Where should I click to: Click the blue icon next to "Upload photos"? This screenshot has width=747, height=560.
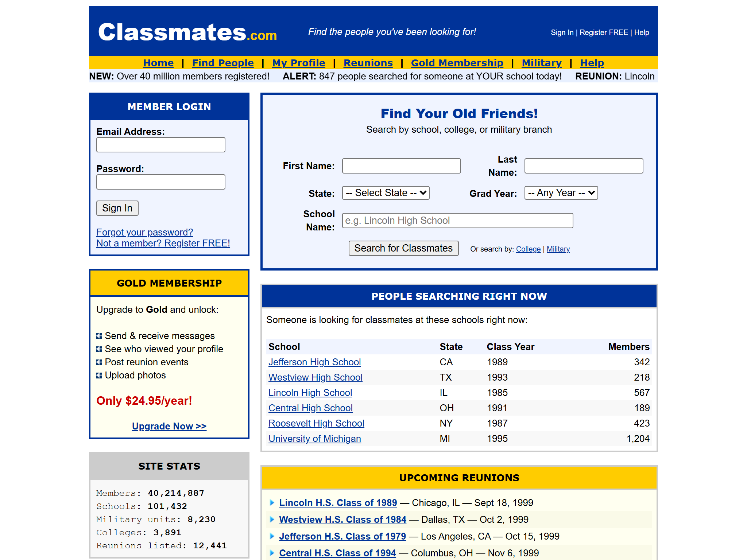pyautogui.click(x=99, y=375)
